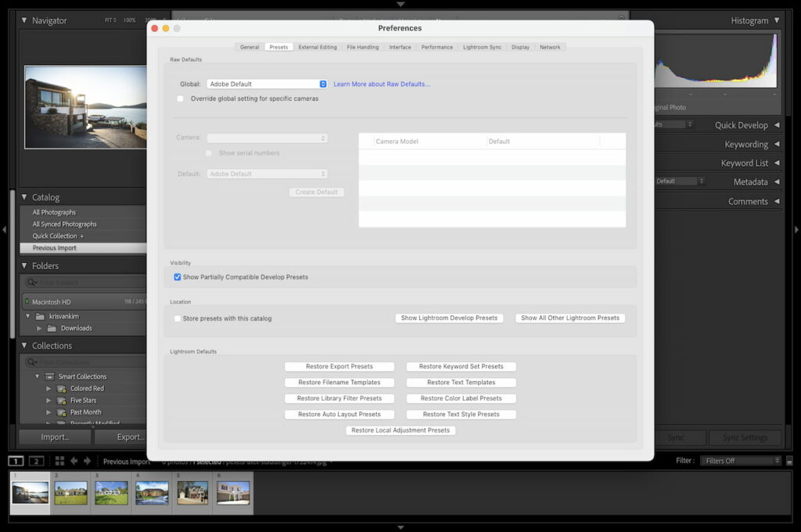801x532 pixels.
Task: Click the grid view icon above the filmstrip
Action: pos(59,461)
